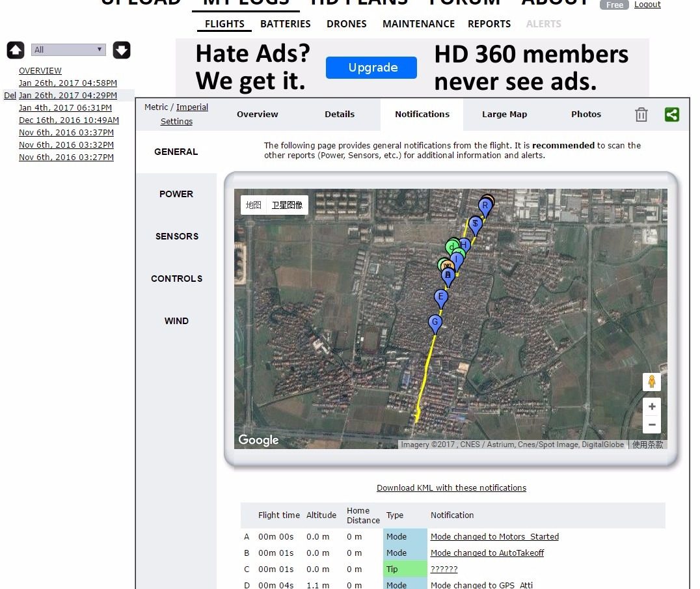
Task: Click the '1.1 m' altitude cell
Action: [x=318, y=585]
